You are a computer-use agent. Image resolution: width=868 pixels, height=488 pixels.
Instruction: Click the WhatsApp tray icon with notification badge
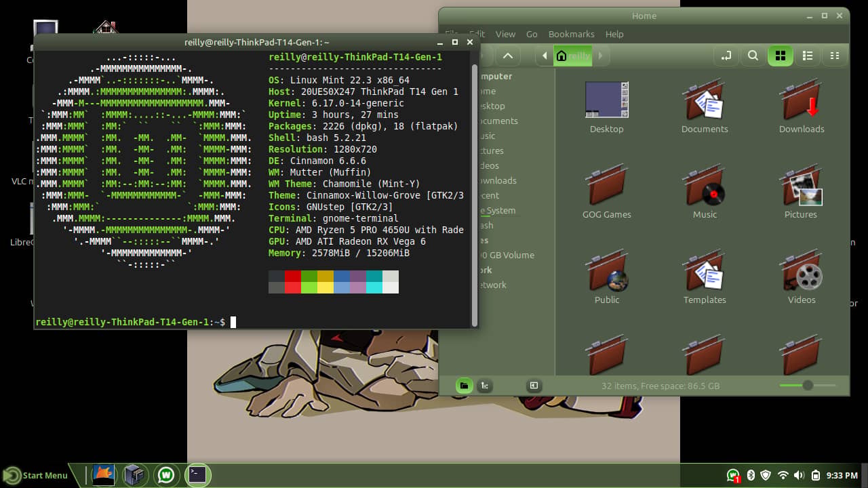tap(733, 476)
